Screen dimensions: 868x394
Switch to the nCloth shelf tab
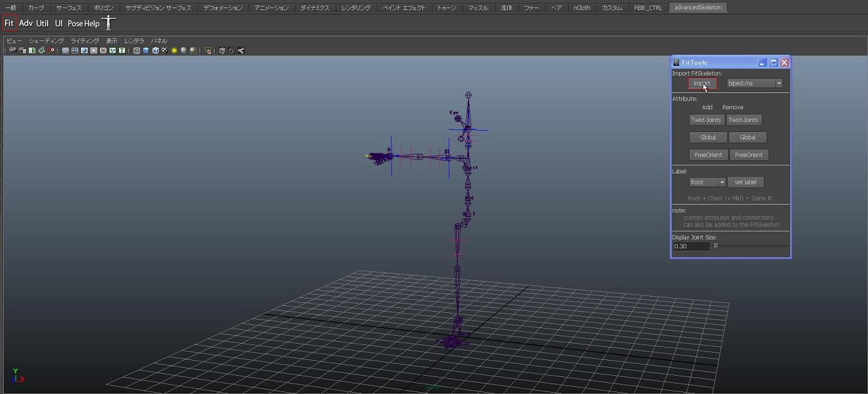[x=582, y=8]
